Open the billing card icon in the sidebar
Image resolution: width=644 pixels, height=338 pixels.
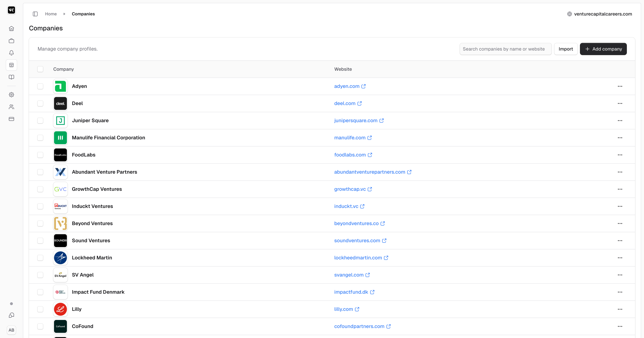coord(11,119)
